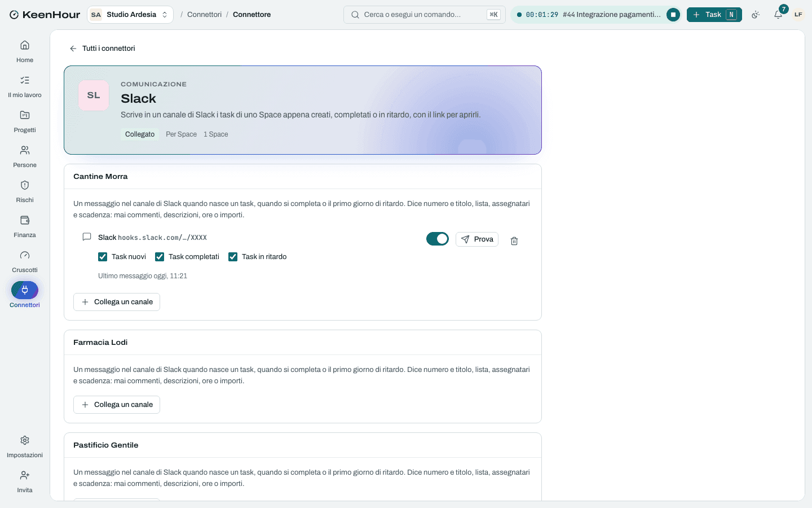
Task: Uncheck Task in ritardo checkbox
Action: 233,257
